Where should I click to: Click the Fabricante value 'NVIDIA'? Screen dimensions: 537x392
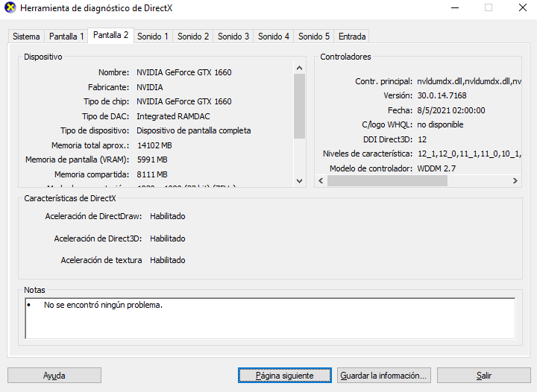tap(150, 87)
